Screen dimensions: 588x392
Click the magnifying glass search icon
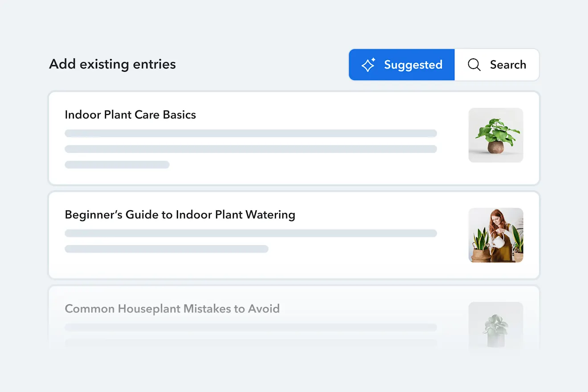[x=474, y=65]
